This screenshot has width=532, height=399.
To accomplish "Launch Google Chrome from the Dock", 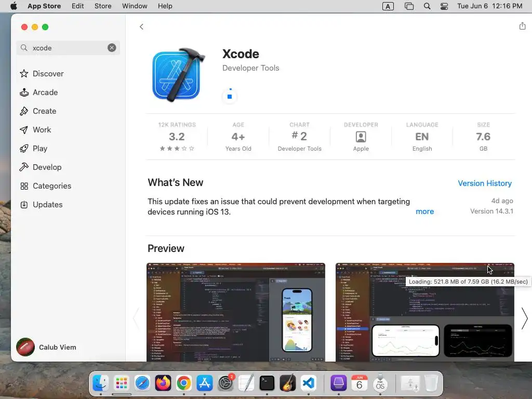I will [184, 383].
